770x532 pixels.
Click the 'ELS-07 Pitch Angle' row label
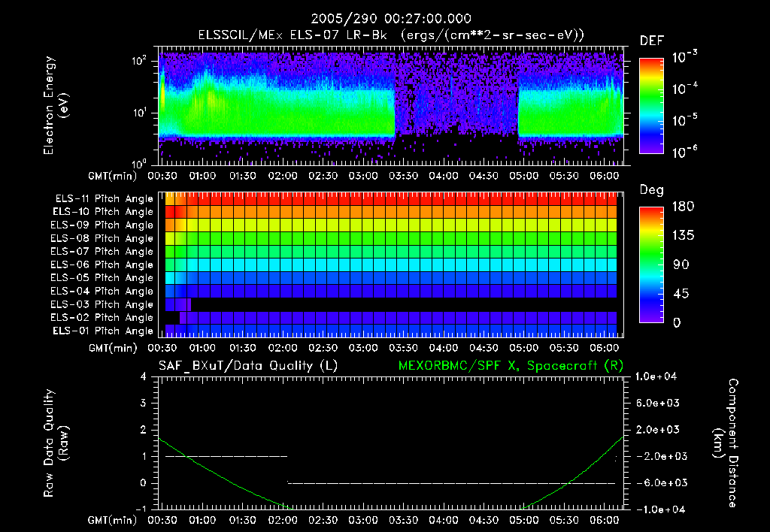point(102,251)
